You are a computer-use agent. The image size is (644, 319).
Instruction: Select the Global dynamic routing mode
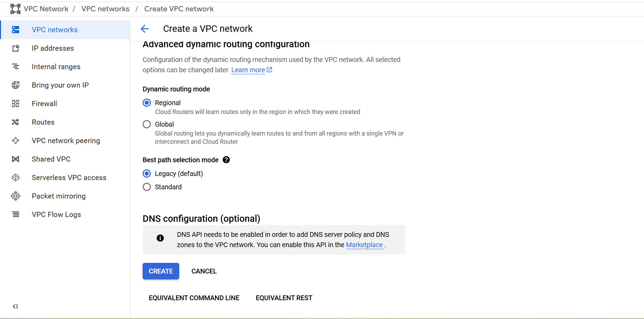click(147, 124)
